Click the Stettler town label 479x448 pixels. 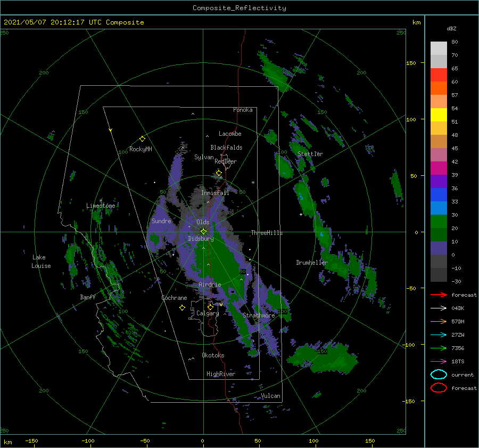pyautogui.click(x=310, y=154)
